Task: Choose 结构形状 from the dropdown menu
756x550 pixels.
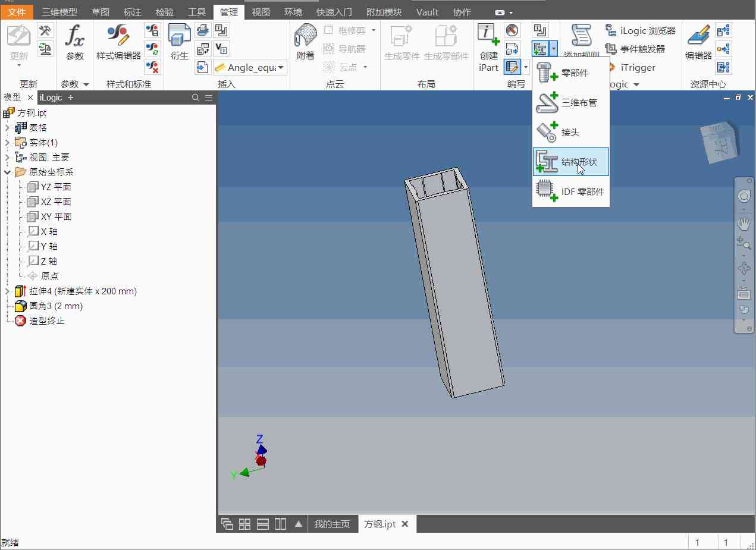Action: tap(571, 162)
